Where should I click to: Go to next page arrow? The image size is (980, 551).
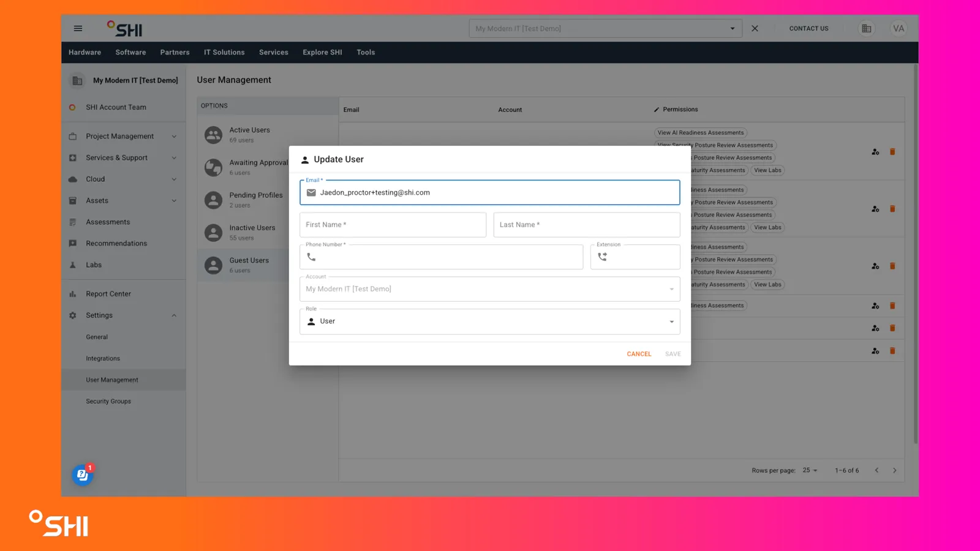coord(894,470)
